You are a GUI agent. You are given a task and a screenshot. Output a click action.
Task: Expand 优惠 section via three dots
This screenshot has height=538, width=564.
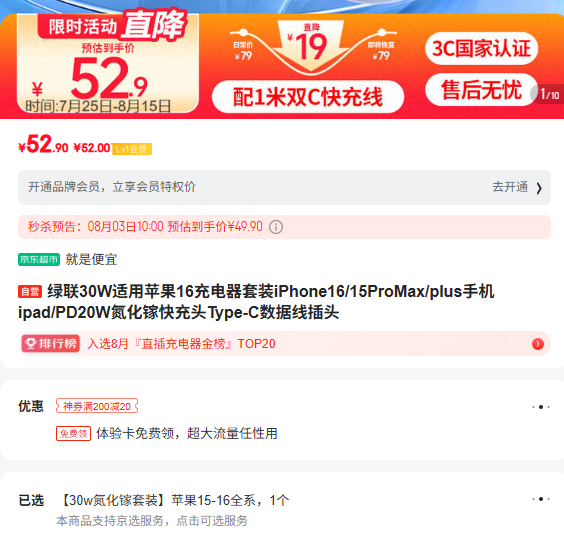(541, 407)
